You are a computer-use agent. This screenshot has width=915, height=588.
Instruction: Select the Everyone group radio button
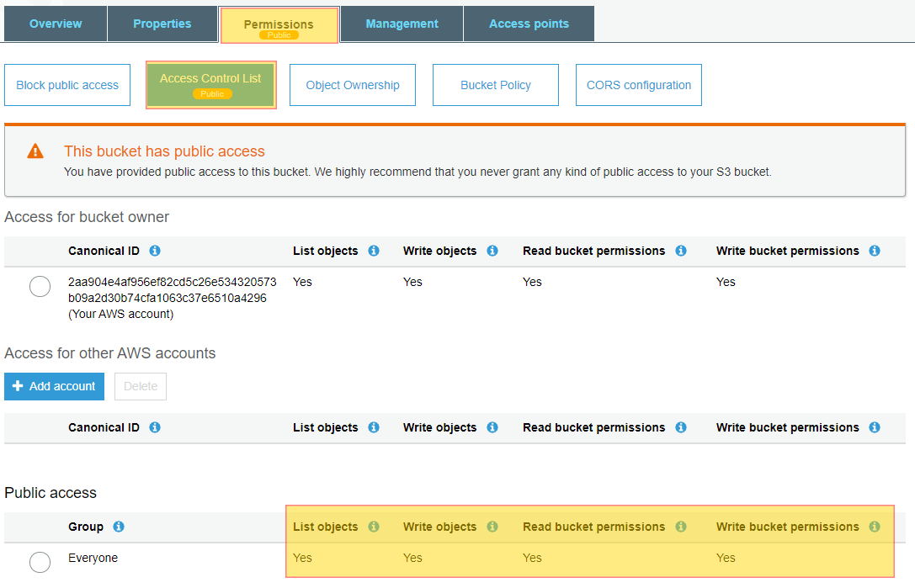(x=40, y=562)
